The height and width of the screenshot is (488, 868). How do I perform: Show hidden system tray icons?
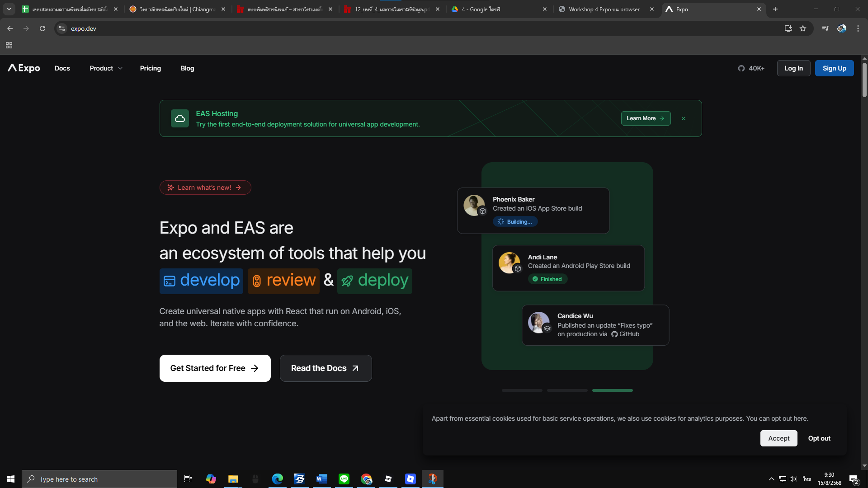(x=771, y=479)
